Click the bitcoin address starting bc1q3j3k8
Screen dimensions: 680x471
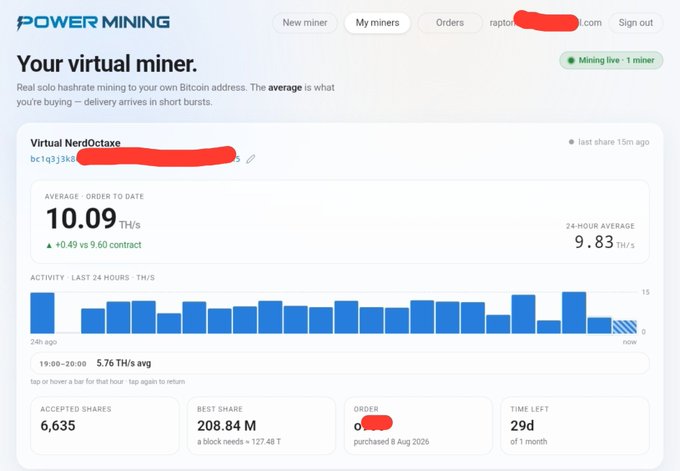click(135, 159)
